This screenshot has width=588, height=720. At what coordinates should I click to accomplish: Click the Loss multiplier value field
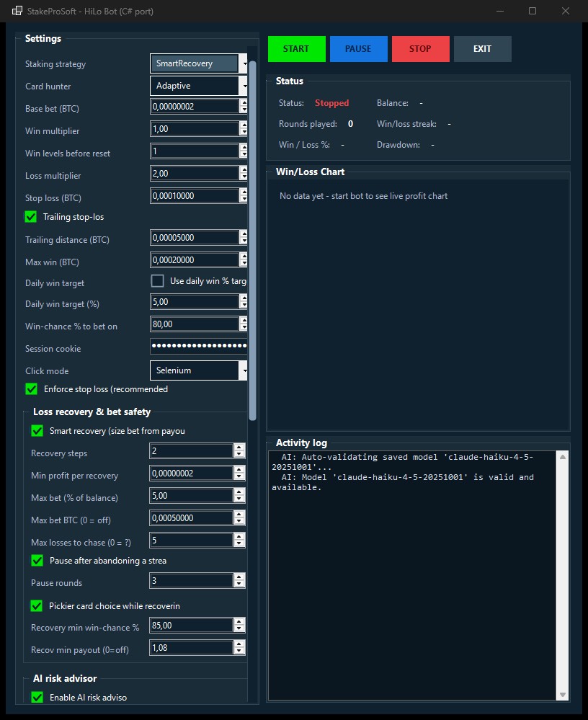point(195,174)
